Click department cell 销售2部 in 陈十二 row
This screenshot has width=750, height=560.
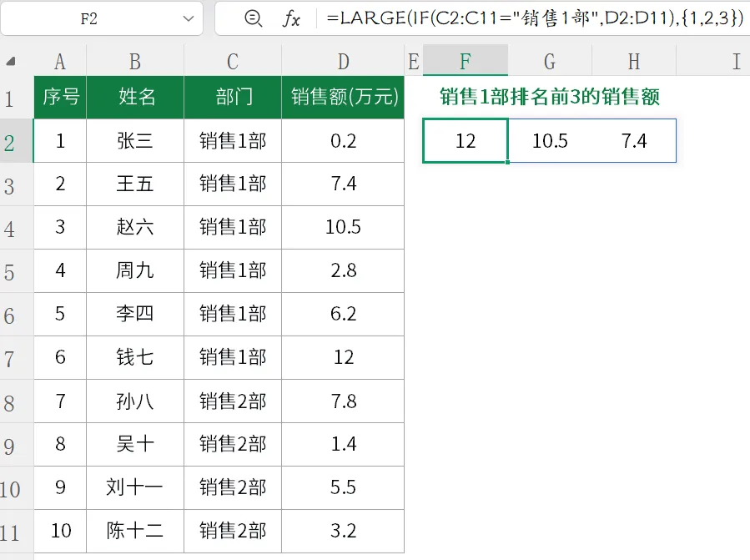pos(233,531)
